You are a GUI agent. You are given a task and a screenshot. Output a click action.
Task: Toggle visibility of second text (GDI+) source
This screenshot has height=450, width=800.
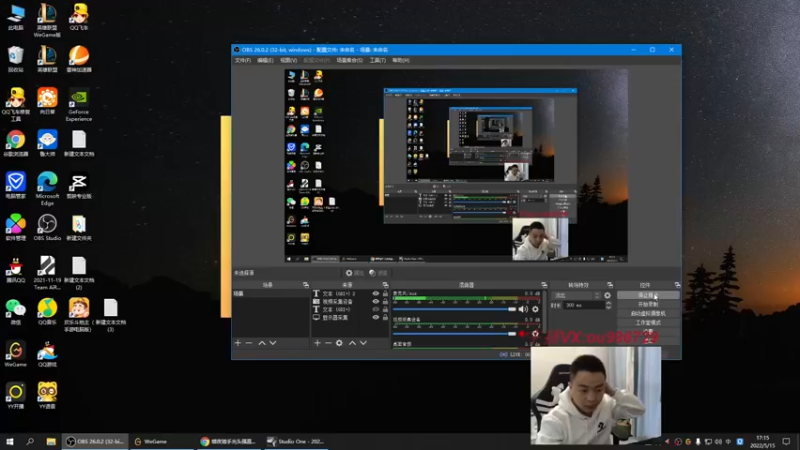tap(376, 309)
